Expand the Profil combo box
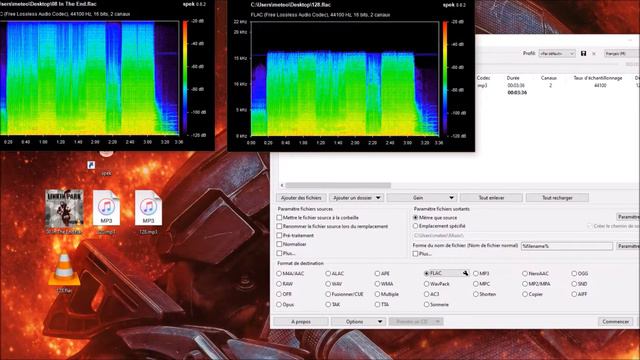Viewport: 640px width, 360px height. coord(557,53)
